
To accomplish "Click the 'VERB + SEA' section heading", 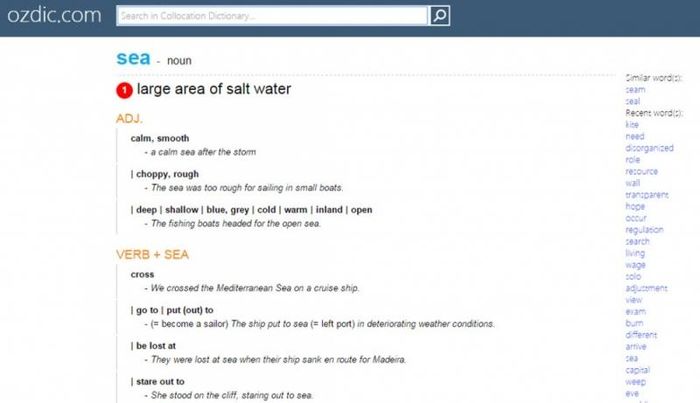I will 152,254.
